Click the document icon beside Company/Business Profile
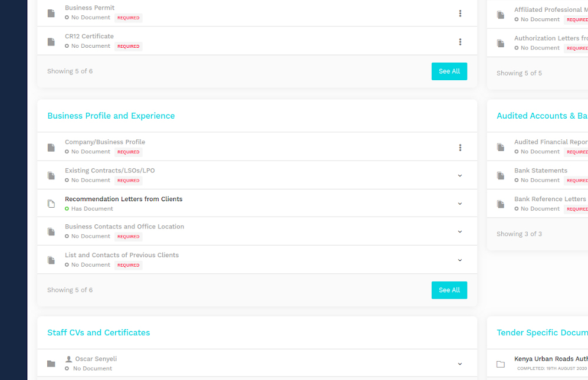 coord(51,148)
